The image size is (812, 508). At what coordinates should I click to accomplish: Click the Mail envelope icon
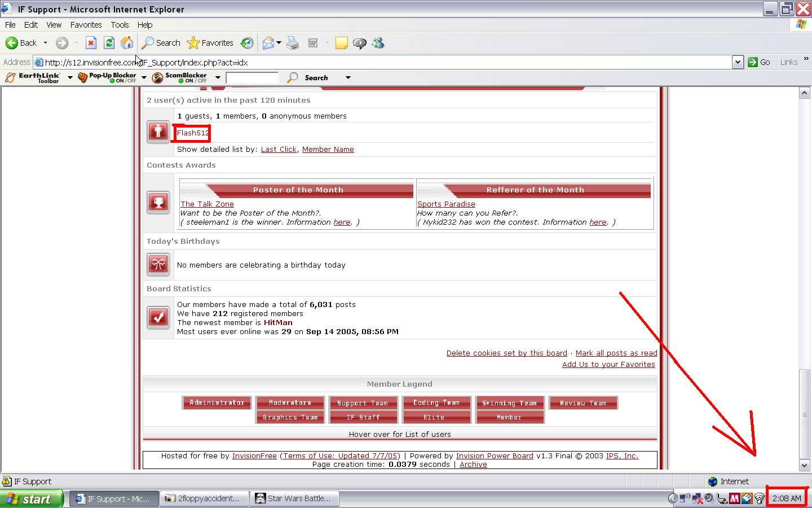(x=268, y=43)
